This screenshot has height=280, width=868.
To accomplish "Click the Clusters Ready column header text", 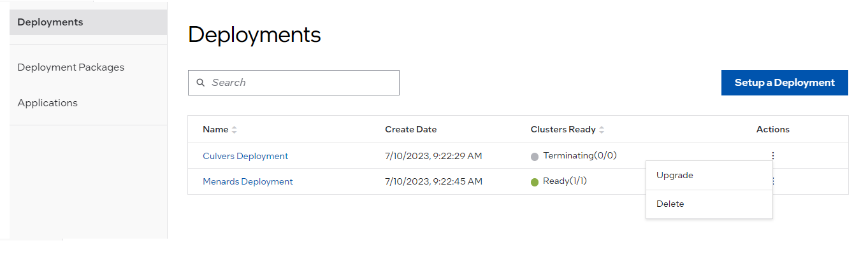I will point(563,129).
